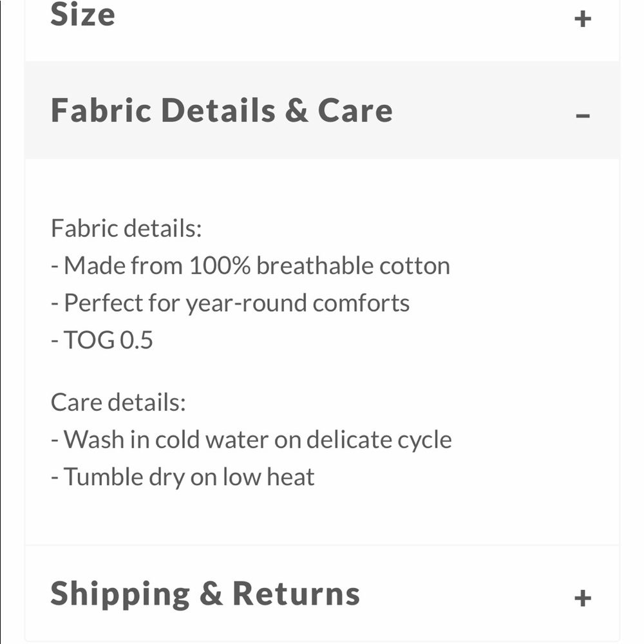Click the collapse control for Fabric Details & Care
Screen dimensions: 644x644
(583, 115)
